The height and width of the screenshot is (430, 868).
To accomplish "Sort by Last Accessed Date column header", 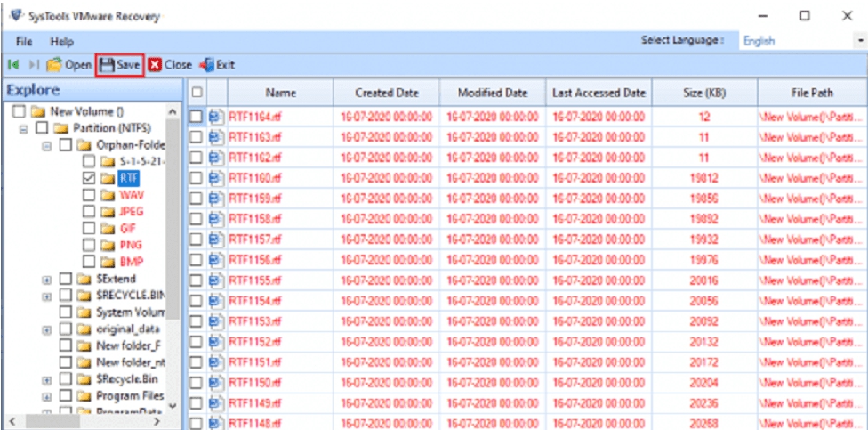I will click(x=599, y=93).
